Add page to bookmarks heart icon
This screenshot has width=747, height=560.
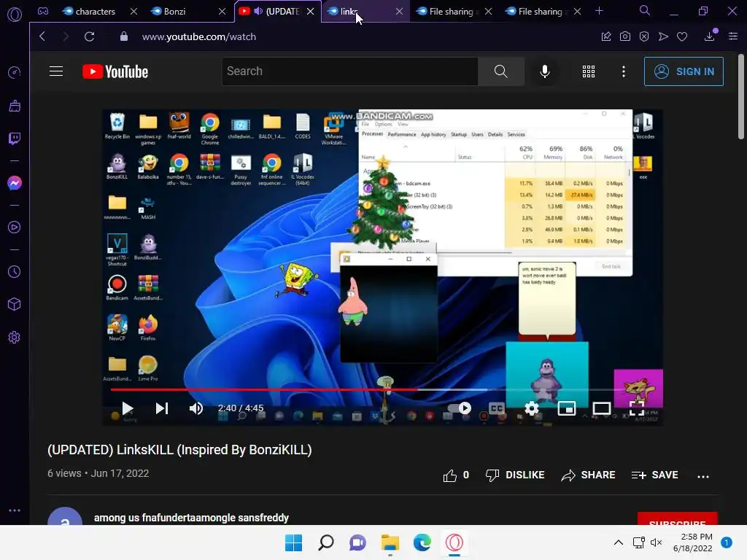682,36
